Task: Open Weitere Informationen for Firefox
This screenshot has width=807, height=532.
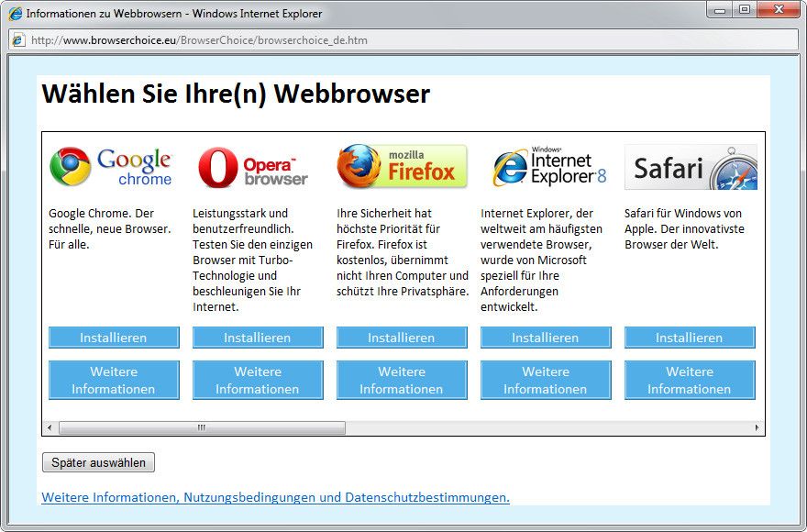Action: [x=402, y=380]
